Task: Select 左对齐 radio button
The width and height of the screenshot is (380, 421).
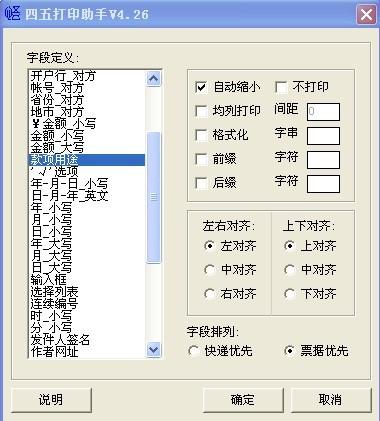Action: pos(210,246)
